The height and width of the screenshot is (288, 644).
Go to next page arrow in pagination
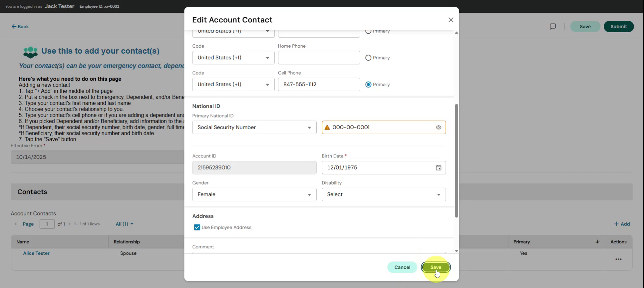[x=69, y=224]
